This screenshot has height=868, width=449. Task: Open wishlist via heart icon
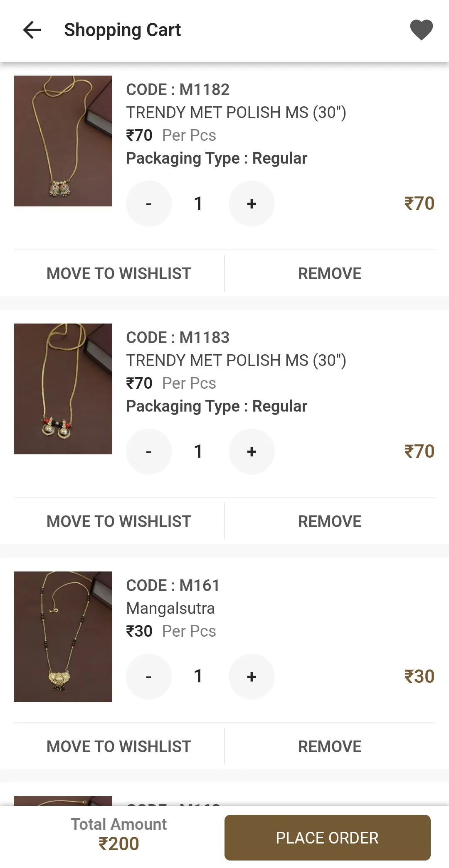click(x=421, y=30)
